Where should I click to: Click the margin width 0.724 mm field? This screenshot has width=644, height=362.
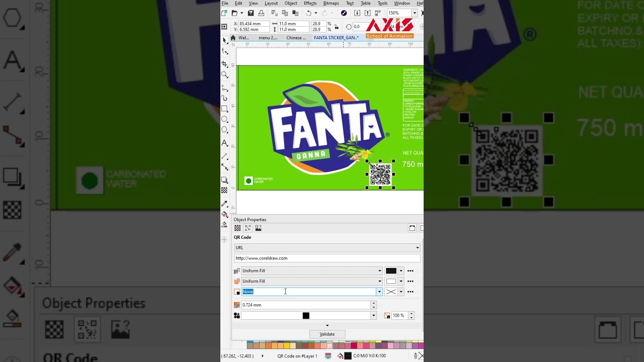(x=306, y=305)
